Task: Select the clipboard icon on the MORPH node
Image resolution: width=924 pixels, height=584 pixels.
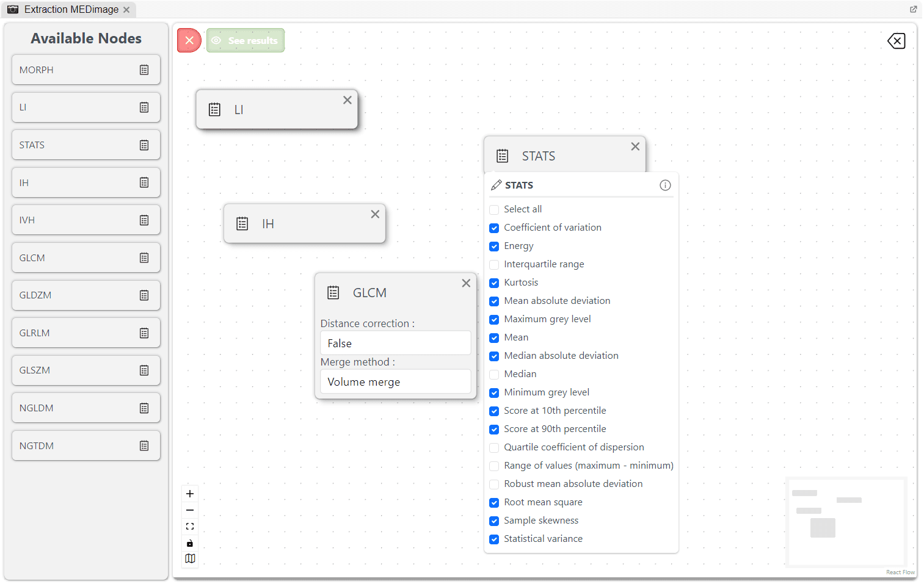Action: (144, 70)
